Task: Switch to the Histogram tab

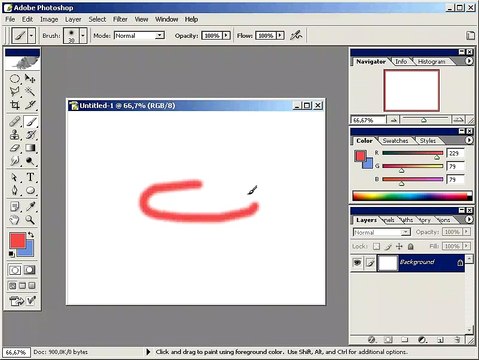Action: [x=431, y=62]
